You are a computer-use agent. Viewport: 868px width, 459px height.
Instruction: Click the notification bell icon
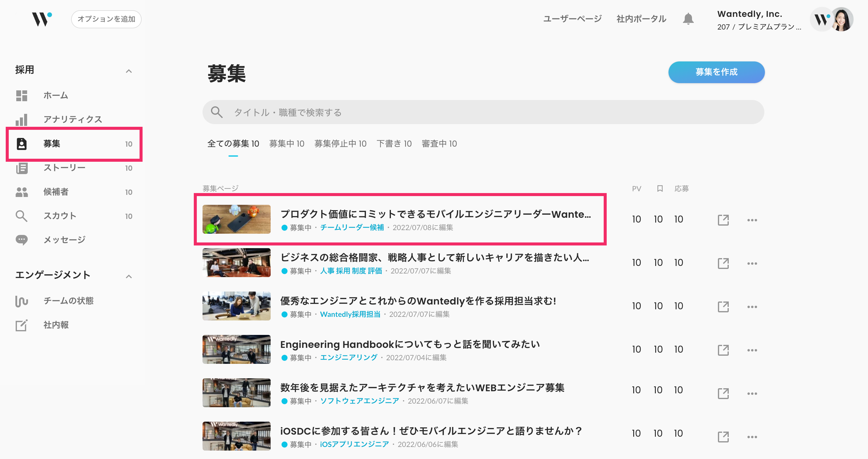click(688, 19)
